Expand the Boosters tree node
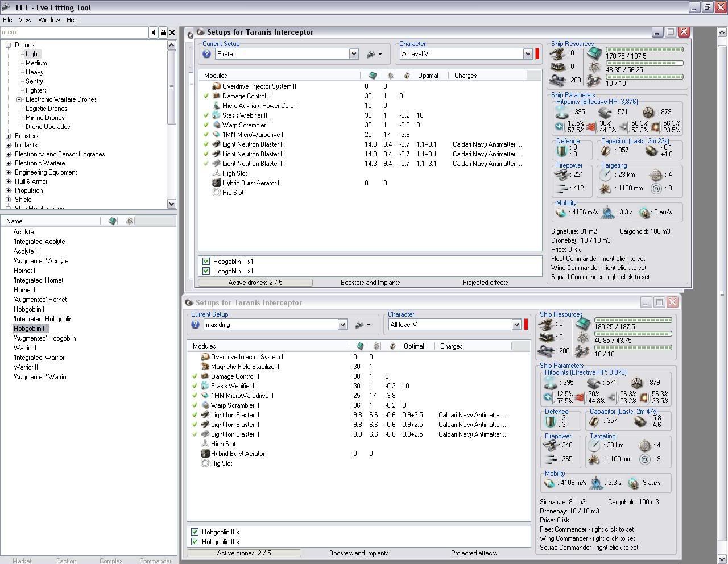Screen dimensions: 728x564 (x=9, y=136)
